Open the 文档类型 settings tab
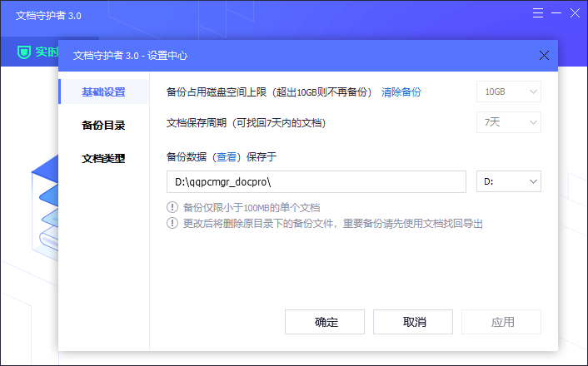This screenshot has height=366, width=588. pyautogui.click(x=104, y=159)
